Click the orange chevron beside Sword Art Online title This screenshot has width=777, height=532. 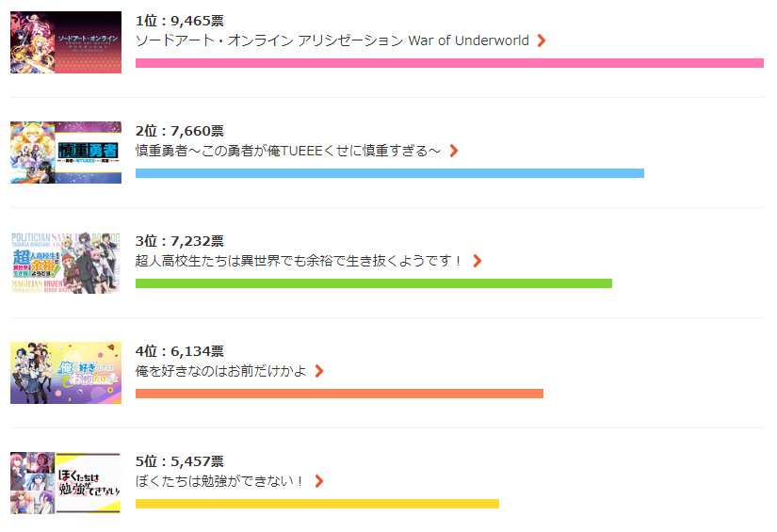[x=542, y=40]
